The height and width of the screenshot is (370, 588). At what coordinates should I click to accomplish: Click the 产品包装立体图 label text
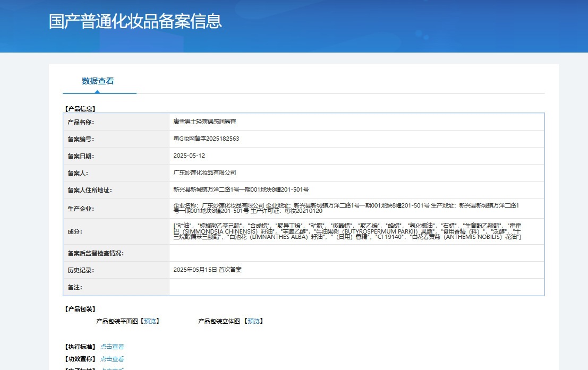(x=219, y=321)
